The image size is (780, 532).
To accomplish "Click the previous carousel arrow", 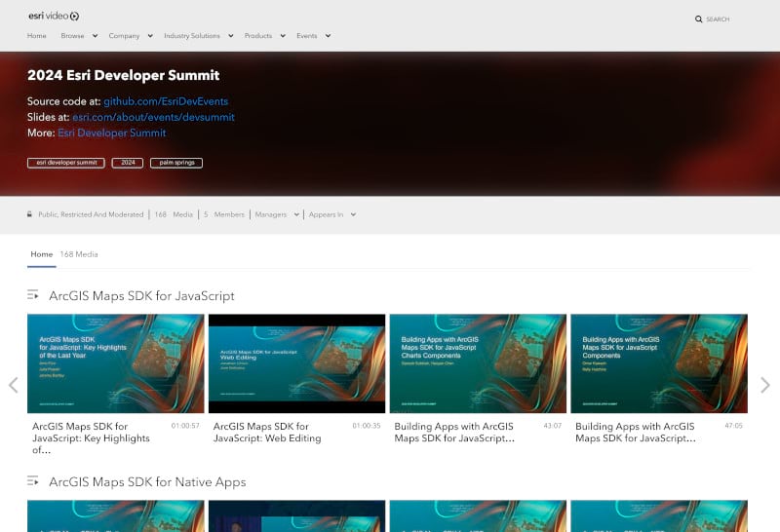I will coord(14,385).
